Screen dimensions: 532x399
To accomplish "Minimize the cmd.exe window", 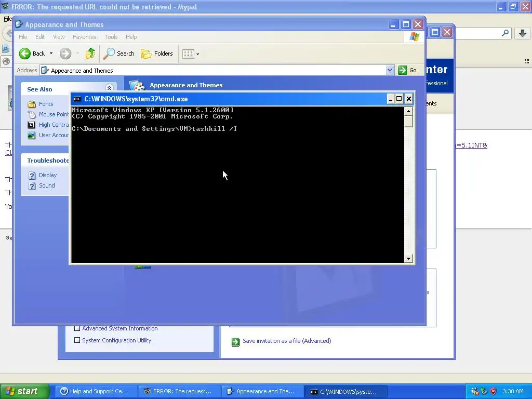I will coord(390,99).
